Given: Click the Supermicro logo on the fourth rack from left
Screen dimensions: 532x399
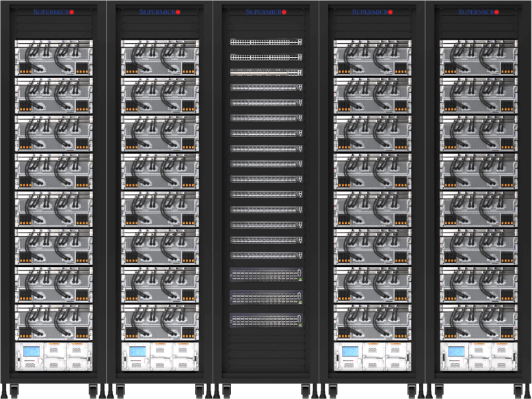Looking at the screenshot, I should [x=373, y=12].
